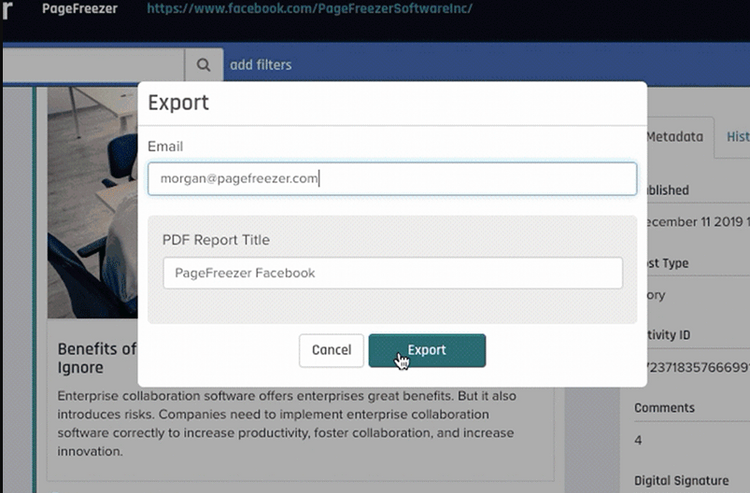Open the PageFreezer Facebook URL link
This screenshot has height=493, width=750.
tap(309, 9)
